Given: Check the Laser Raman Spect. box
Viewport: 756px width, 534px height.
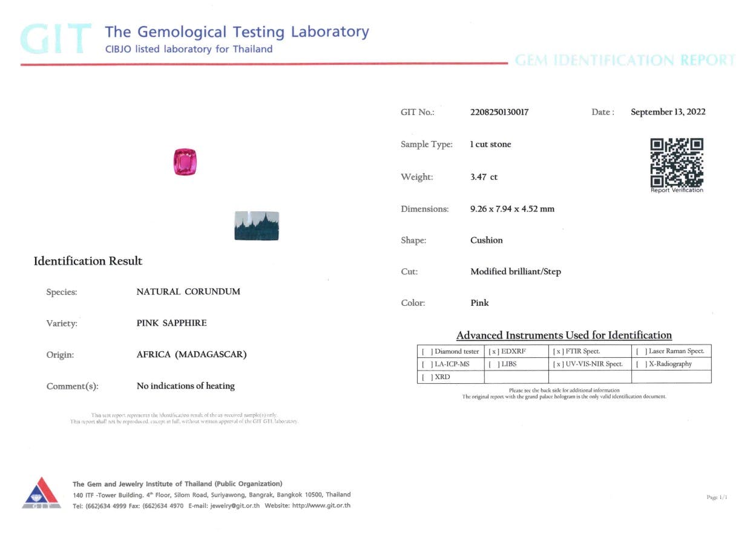Looking at the screenshot, I should click(x=641, y=352).
